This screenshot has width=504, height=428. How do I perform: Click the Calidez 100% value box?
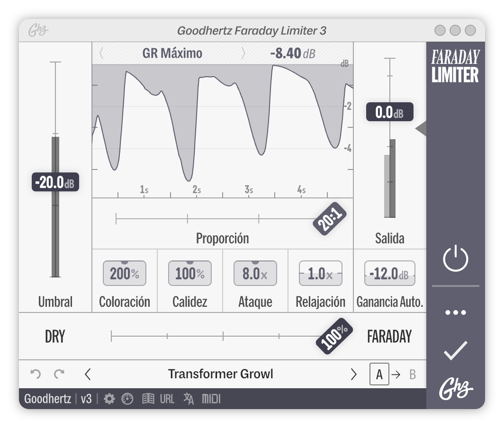click(x=189, y=273)
